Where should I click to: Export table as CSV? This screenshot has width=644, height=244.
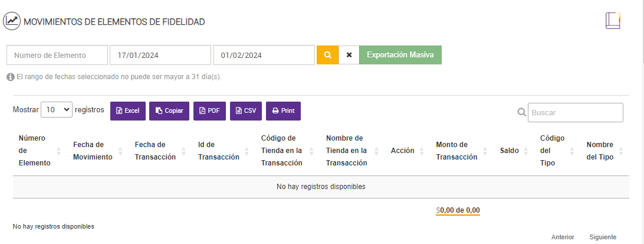245,111
